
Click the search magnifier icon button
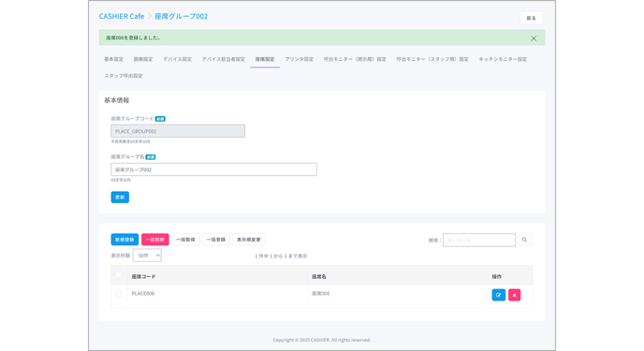pyautogui.click(x=524, y=240)
